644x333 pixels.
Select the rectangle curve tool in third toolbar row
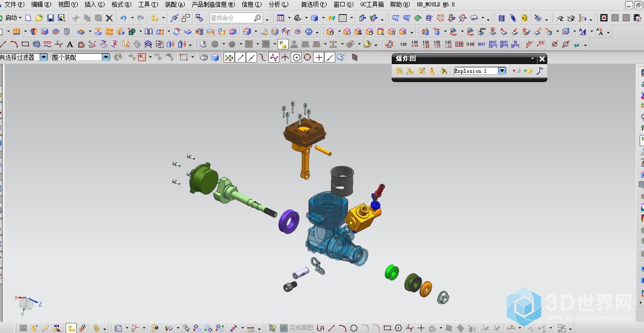pyautogui.click(x=25, y=44)
